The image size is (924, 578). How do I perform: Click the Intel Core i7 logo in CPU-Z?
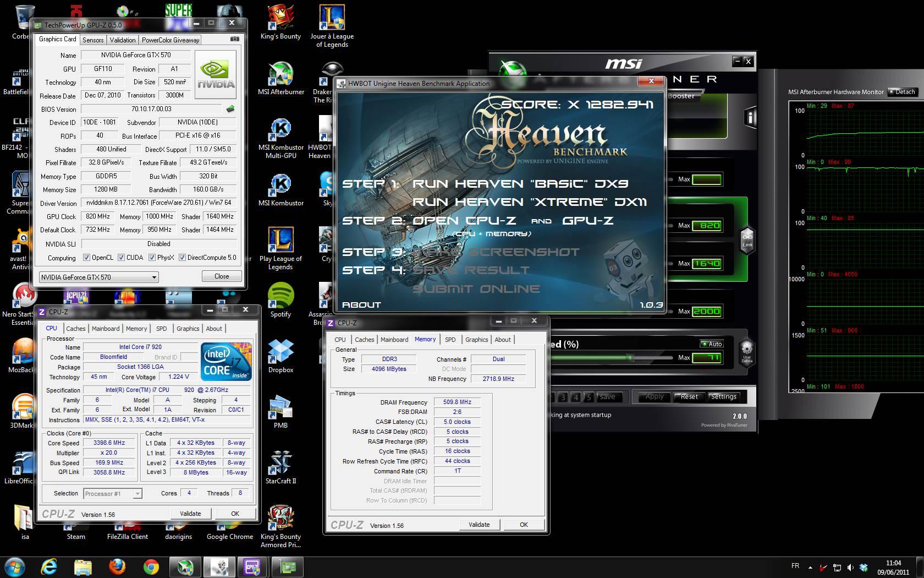coord(227,361)
